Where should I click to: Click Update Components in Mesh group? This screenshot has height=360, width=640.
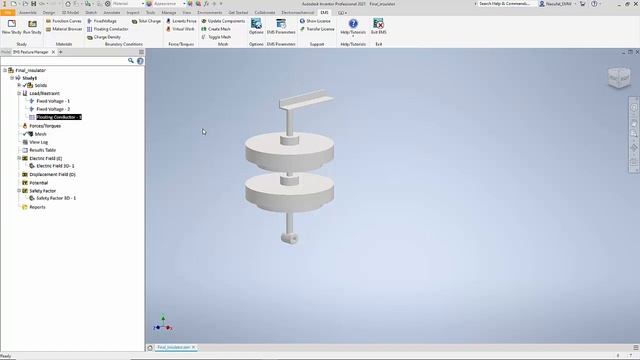(x=223, y=21)
